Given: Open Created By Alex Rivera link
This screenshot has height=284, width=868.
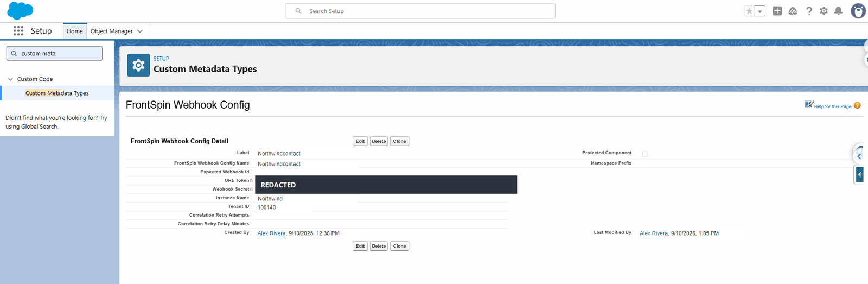Looking at the screenshot, I should click(271, 233).
